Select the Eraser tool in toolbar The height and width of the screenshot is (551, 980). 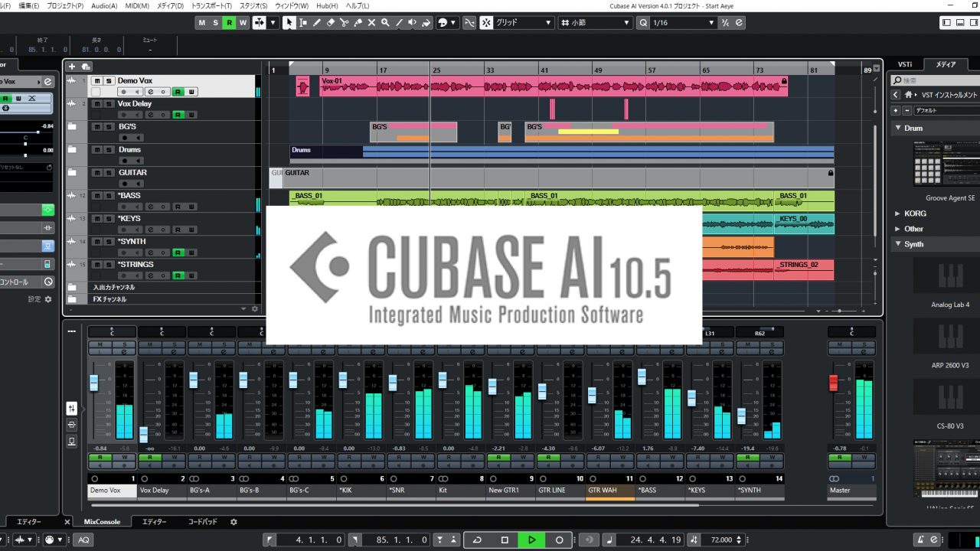click(330, 23)
